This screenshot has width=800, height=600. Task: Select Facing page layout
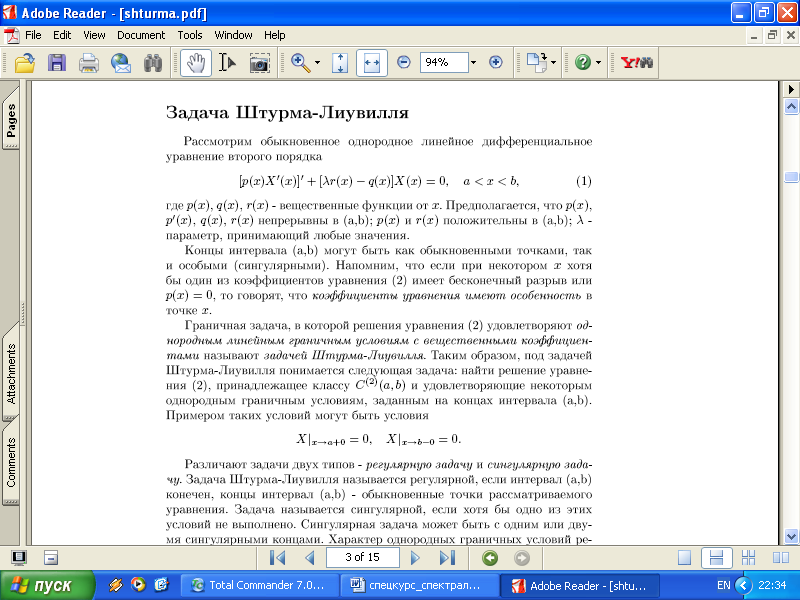click(781, 558)
